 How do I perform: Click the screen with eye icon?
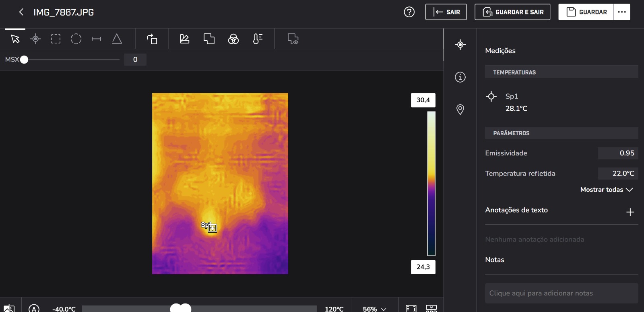point(293,39)
